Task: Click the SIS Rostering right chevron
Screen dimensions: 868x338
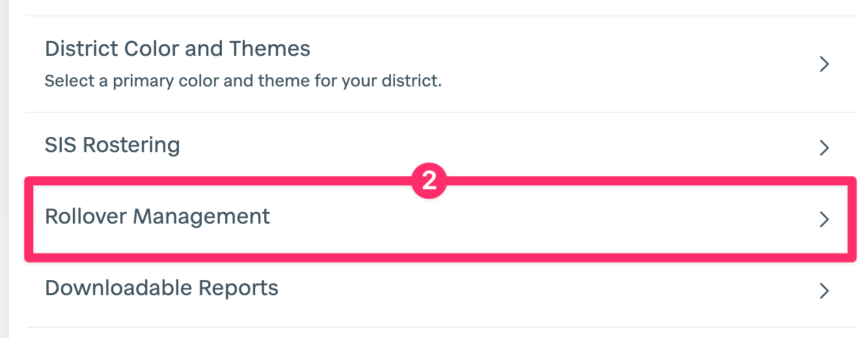Action: tap(824, 148)
